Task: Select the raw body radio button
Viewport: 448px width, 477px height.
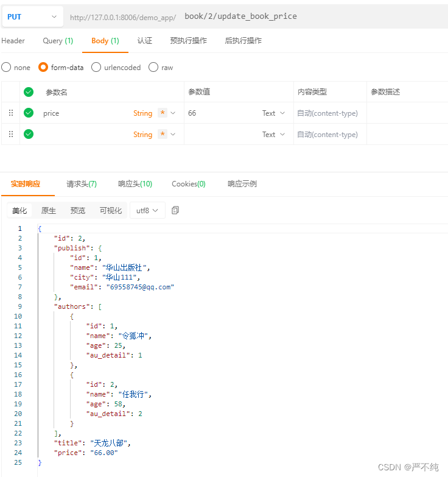Action: (153, 67)
